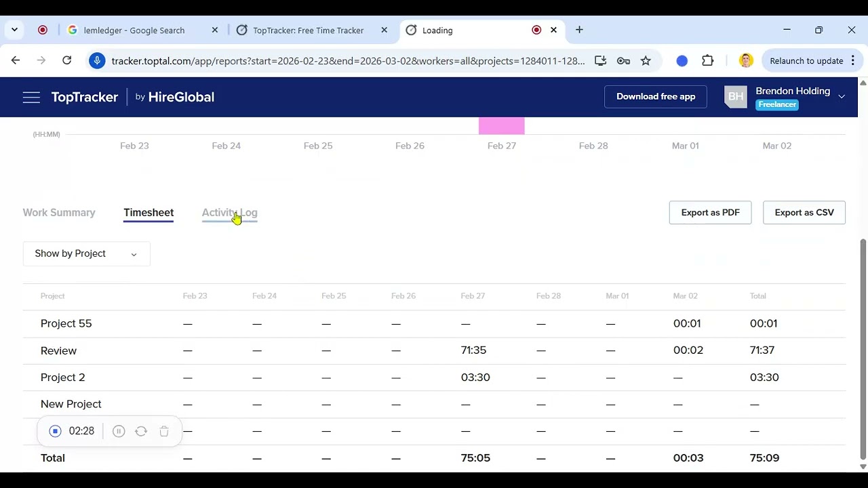Click the scrollbar down arrow
The image size is (868, 488).
[x=863, y=466]
